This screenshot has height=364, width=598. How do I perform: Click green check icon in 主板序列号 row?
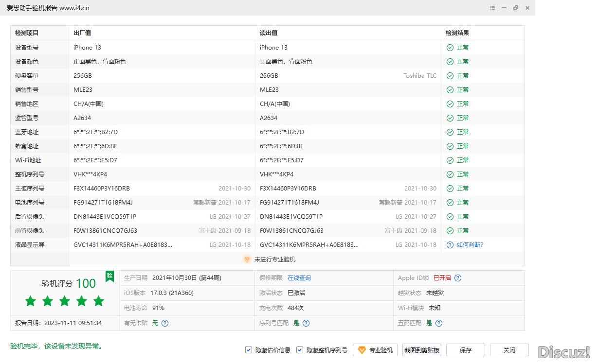click(450, 189)
